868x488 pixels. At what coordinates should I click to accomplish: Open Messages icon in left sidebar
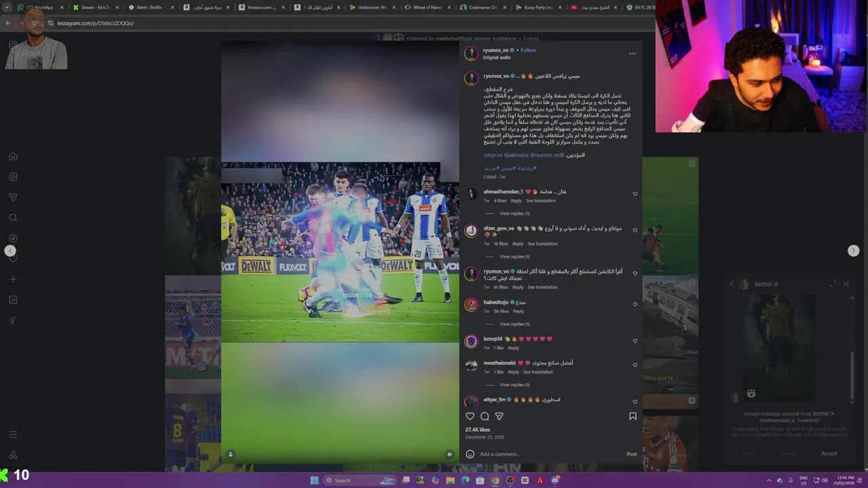[x=13, y=197]
